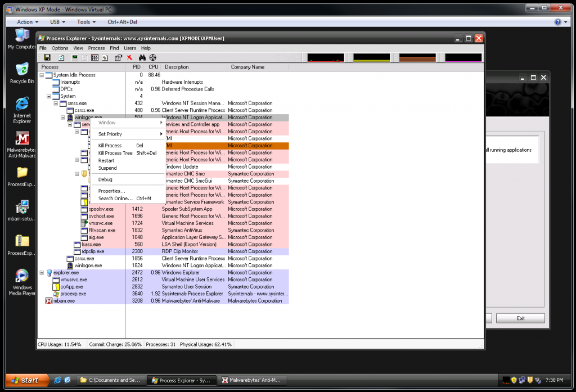Collapse the explorer.exe tree node
The height and width of the screenshot is (392, 576).
coord(42,273)
